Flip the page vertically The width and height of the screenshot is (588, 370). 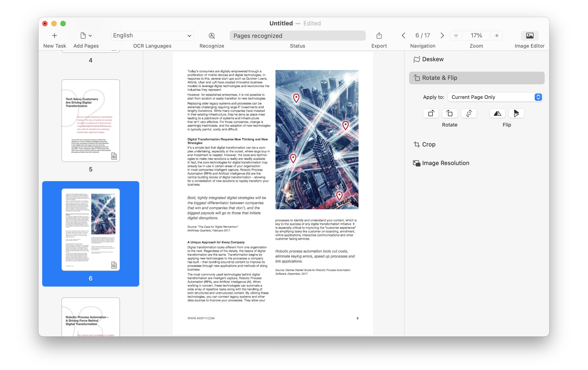(x=516, y=113)
